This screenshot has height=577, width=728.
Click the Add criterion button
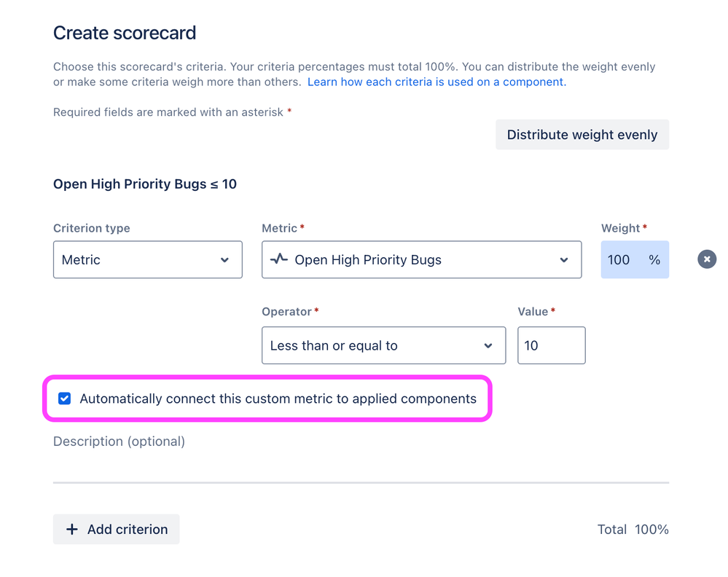click(116, 529)
